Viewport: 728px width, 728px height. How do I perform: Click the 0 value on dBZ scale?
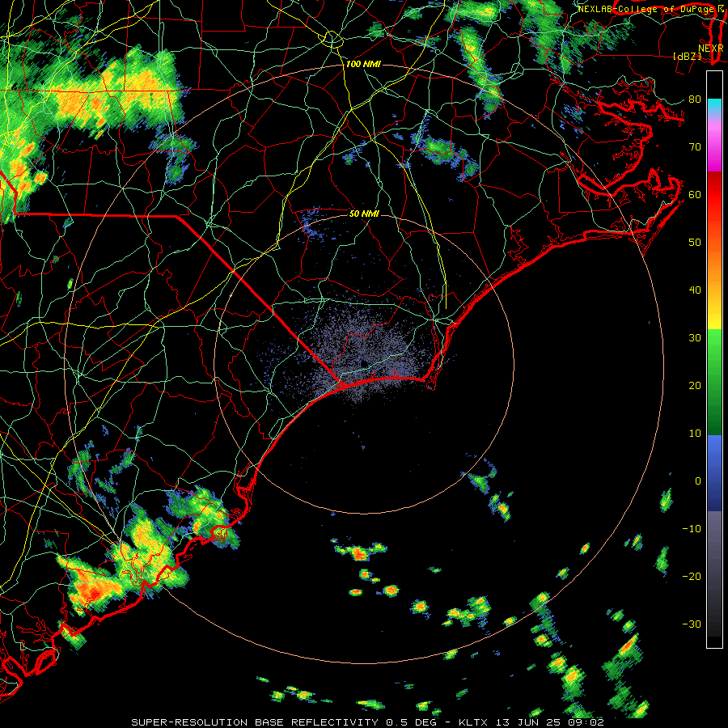[697, 481]
